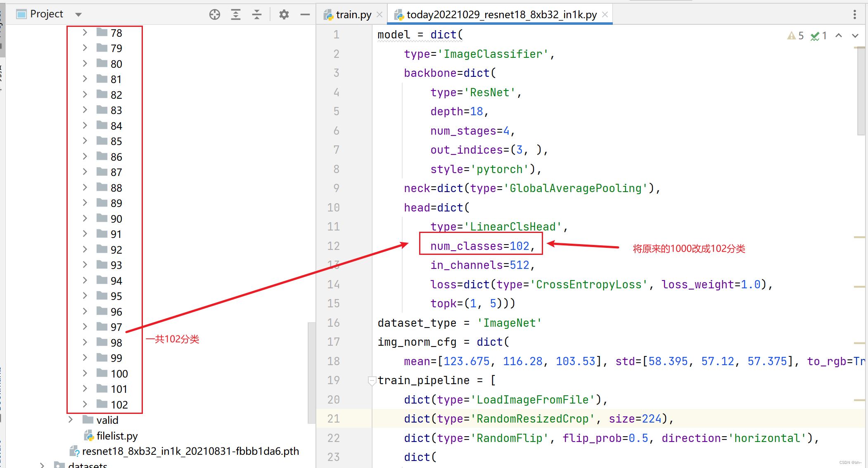Select folder 99 in project tree
868x468 pixels.
tap(116, 358)
